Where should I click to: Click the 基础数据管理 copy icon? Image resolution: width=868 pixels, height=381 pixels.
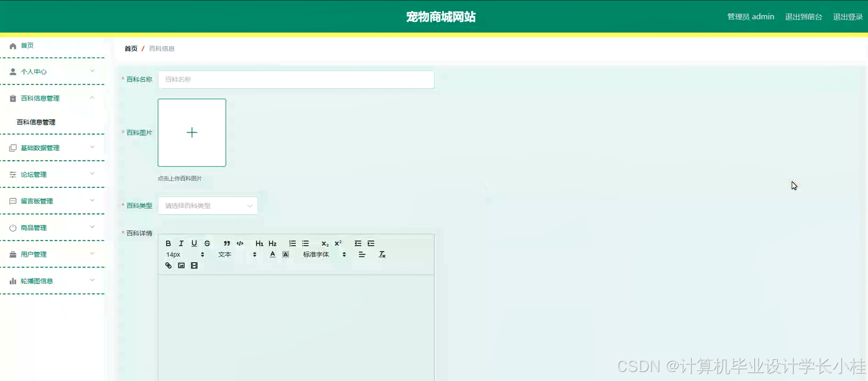pyautogui.click(x=13, y=148)
